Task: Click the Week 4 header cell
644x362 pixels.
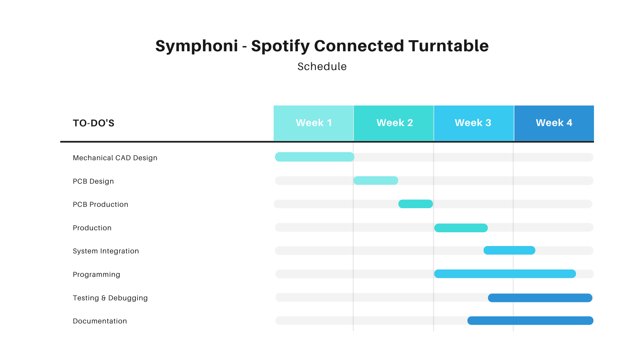Action: click(554, 123)
